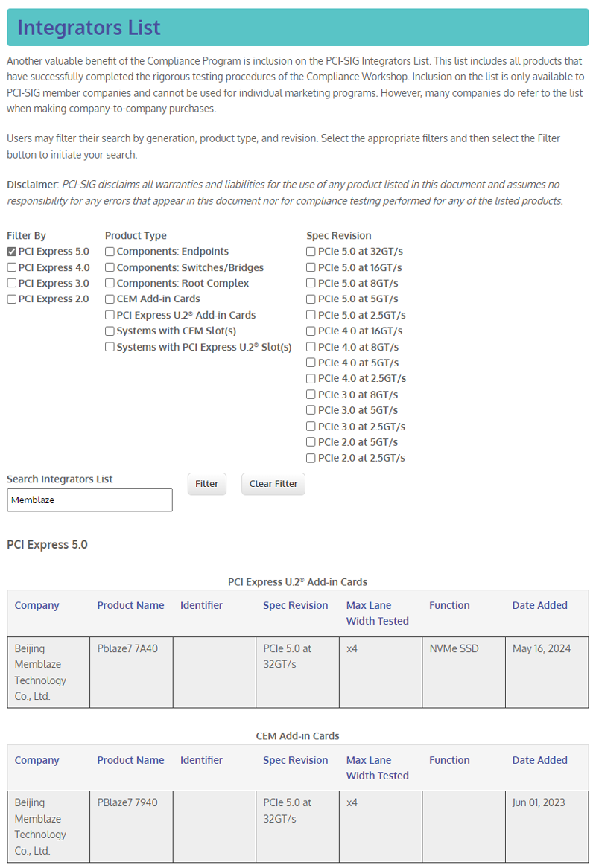Image resolution: width=596 pixels, height=868 pixels.
Task: Check PCIe 5.0 at 5GT/s revision
Action: tap(311, 299)
